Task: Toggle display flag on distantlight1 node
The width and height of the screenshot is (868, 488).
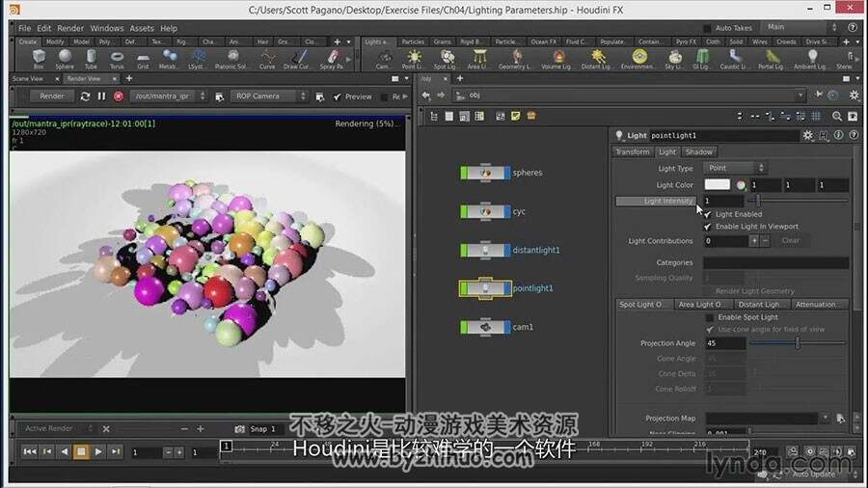Action: tap(507, 250)
